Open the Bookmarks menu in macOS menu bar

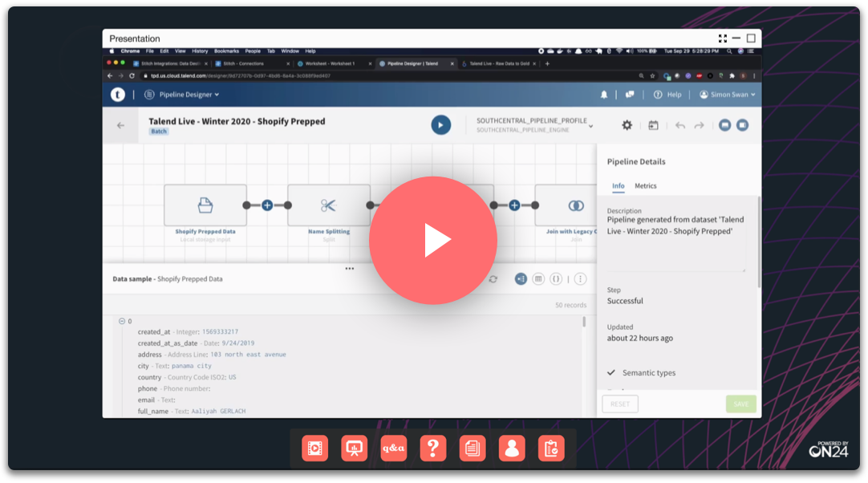point(226,51)
